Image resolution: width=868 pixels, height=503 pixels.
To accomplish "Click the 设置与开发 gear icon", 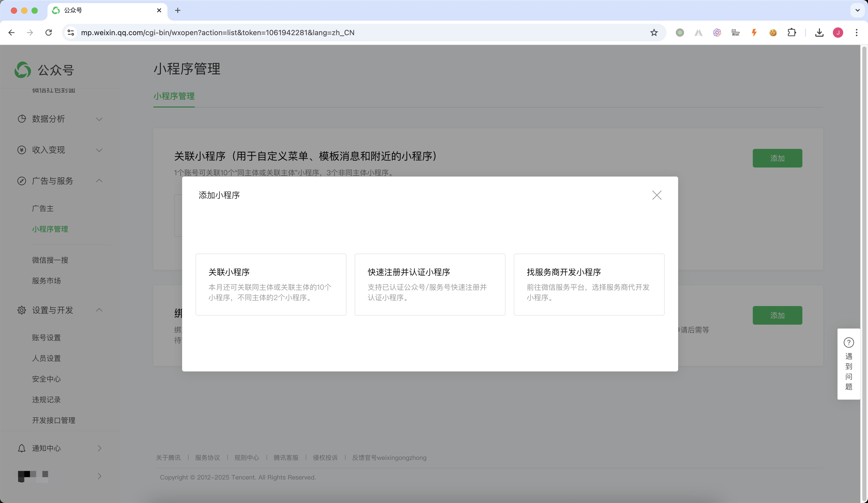I will [22, 310].
